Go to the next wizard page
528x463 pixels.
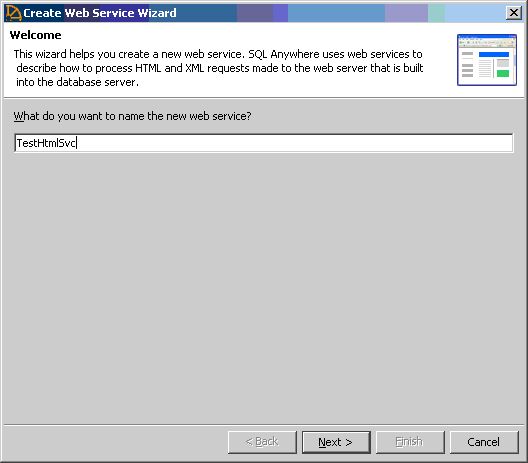coord(336,442)
